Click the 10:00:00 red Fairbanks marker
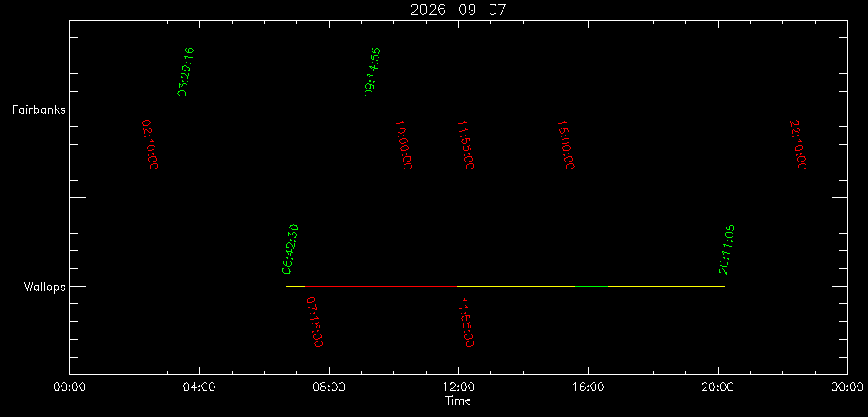868x417 pixels. coord(403,145)
